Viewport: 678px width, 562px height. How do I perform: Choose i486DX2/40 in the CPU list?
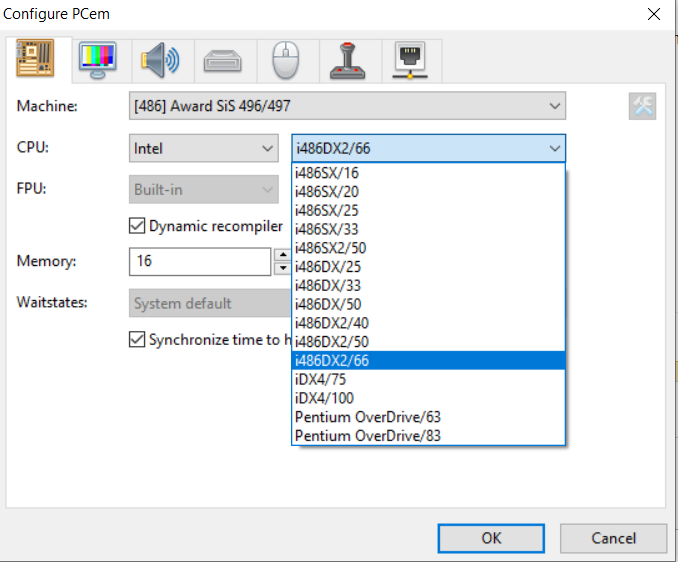[x=429, y=323]
